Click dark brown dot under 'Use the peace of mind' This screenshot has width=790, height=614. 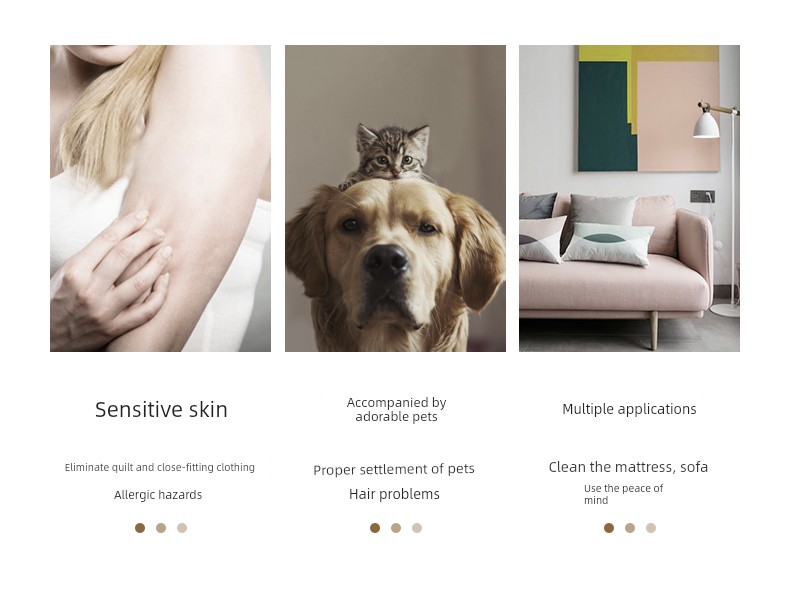click(x=609, y=528)
